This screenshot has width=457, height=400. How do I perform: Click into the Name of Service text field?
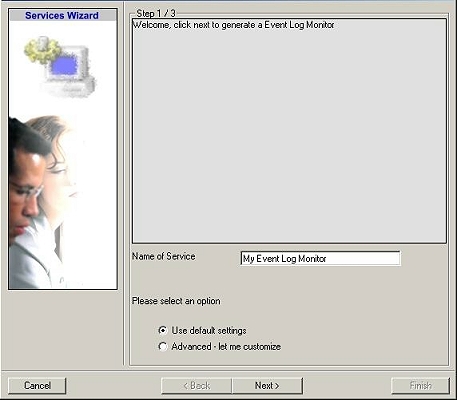click(320, 258)
